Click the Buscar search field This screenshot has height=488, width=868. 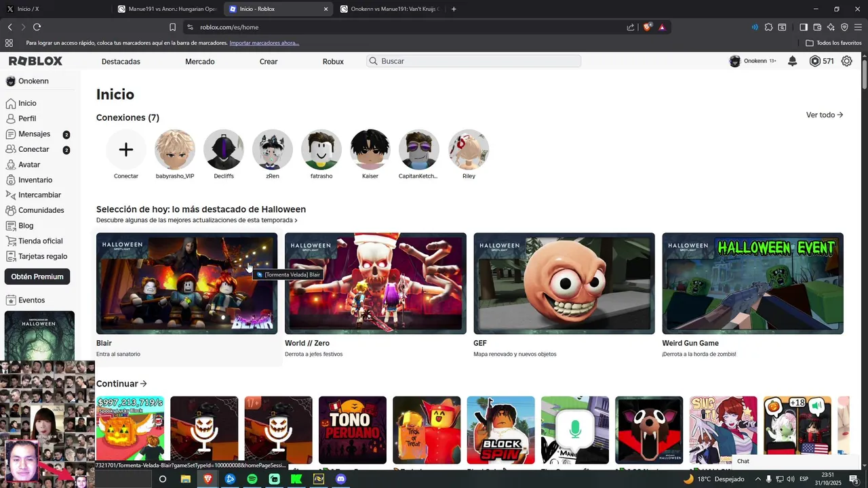474,61
